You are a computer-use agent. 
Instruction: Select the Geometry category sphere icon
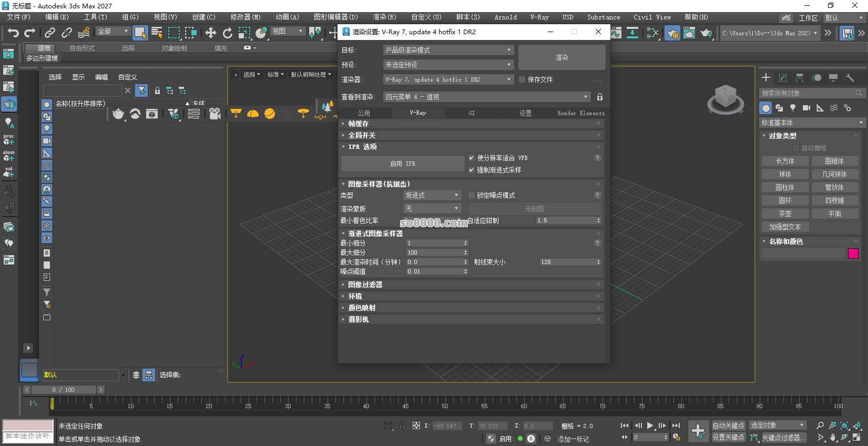(766, 108)
